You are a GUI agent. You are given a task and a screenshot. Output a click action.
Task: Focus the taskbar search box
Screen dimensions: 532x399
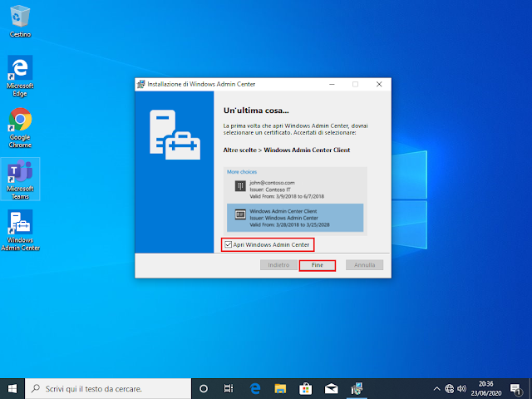pos(108,388)
